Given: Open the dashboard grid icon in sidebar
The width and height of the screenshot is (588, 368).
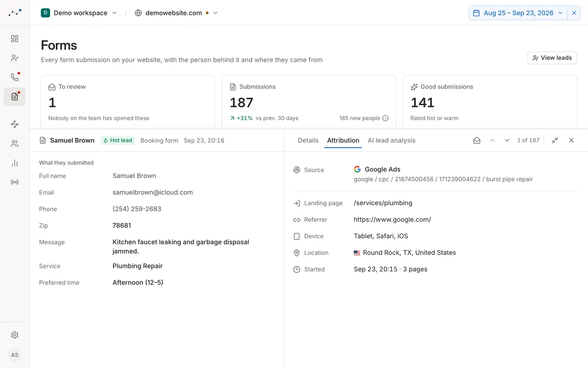Looking at the screenshot, I should pyautogui.click(x=15, y=39).
